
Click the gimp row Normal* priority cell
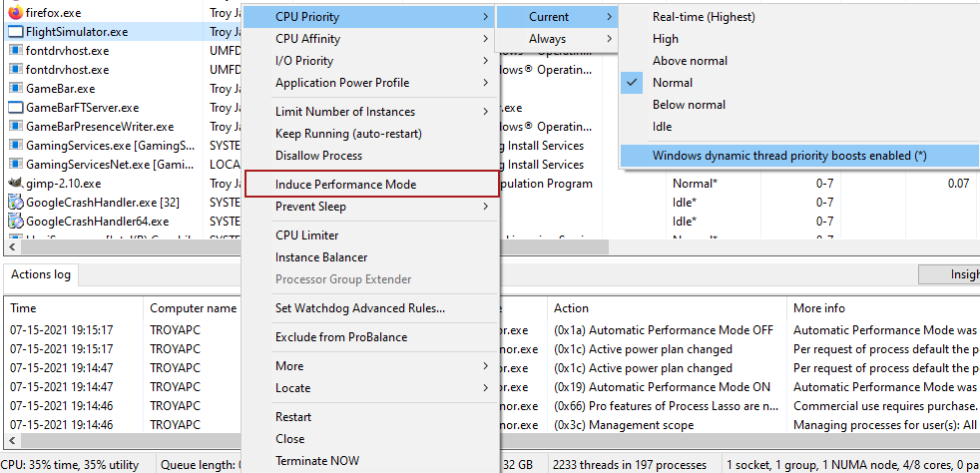pyautogui.click(x=695, y=184)
